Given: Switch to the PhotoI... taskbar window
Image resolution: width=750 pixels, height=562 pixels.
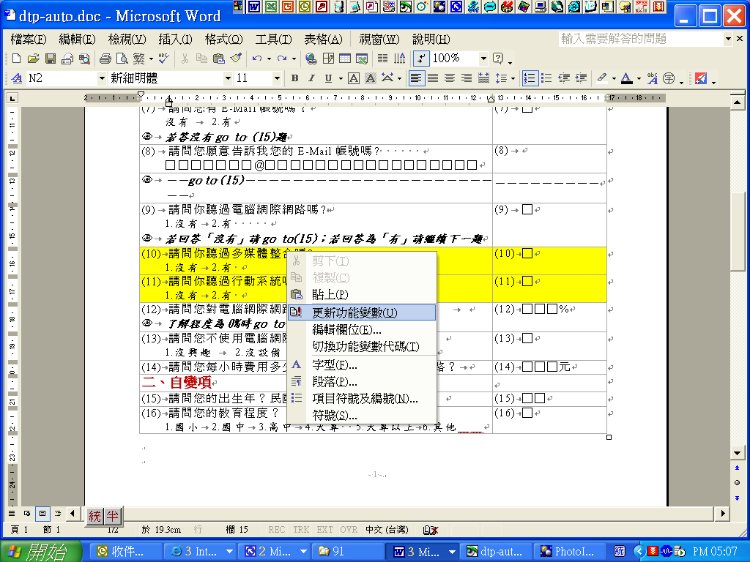Looking at the screenshot, I should click(x=569, y=551).
